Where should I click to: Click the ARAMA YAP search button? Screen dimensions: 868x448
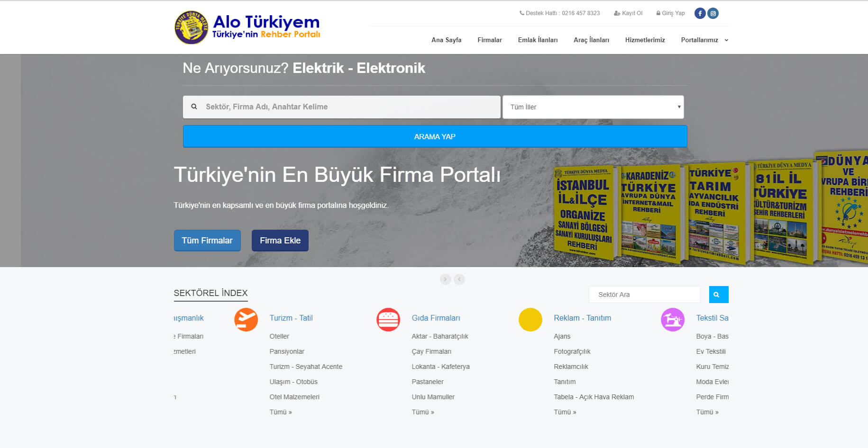435,136
